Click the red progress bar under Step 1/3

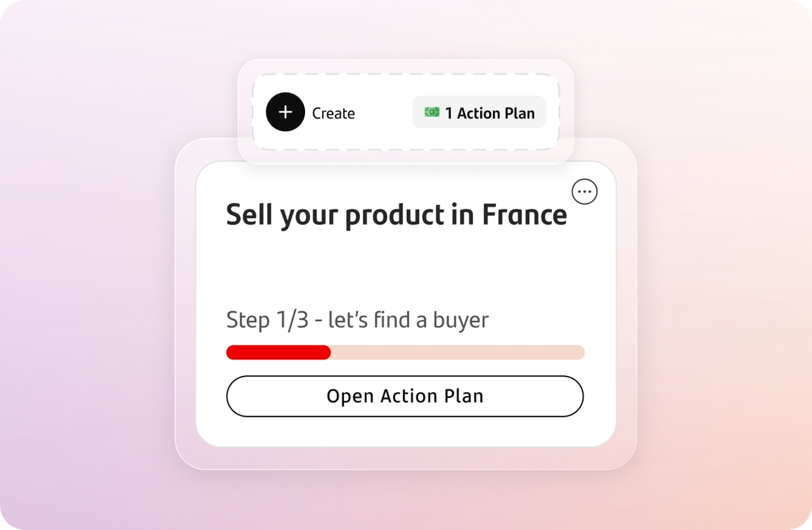(x=277, y=352)
